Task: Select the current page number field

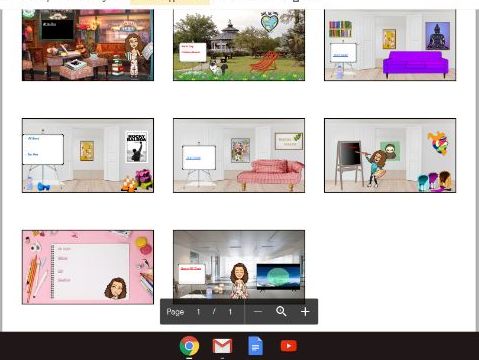Action: click(x=198, y=312)
